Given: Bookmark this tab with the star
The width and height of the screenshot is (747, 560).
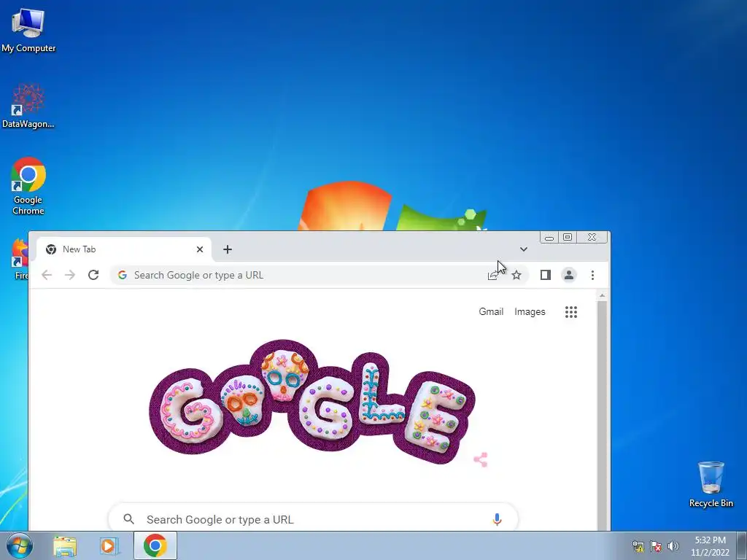Looking at the screenshot, I should coord(516,275).
